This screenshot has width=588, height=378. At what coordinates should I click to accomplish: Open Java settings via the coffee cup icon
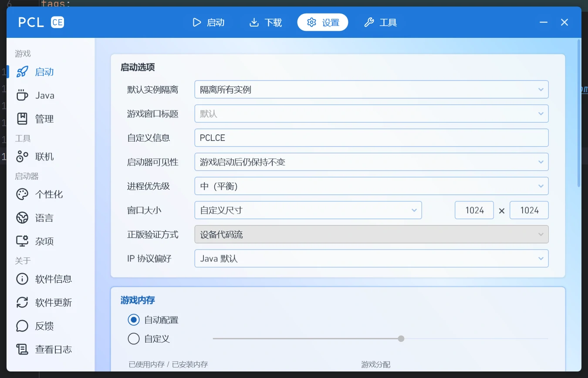pyautogui.click(x=22, y=95)
